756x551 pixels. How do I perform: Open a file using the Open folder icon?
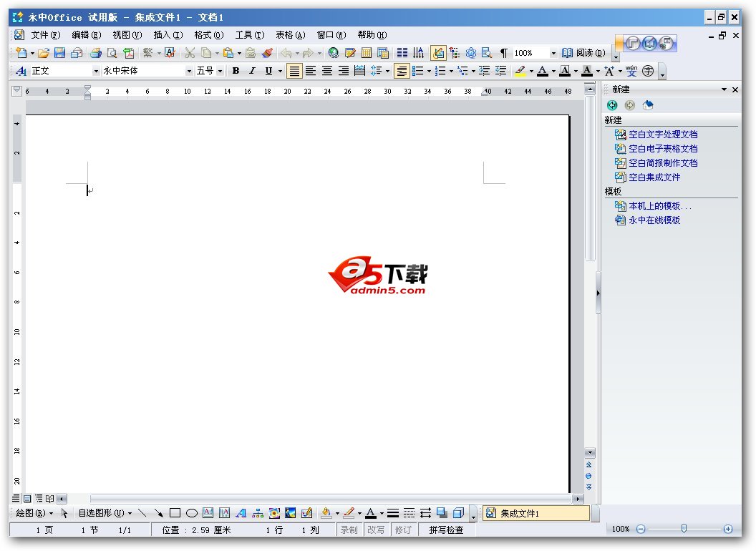(43, 52)
